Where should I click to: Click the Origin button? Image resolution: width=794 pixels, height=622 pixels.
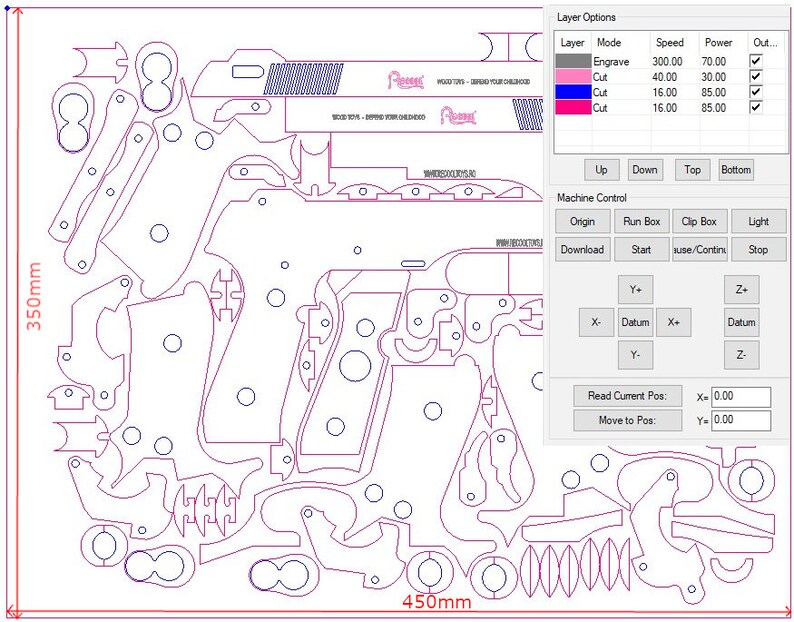coord(582,221)
